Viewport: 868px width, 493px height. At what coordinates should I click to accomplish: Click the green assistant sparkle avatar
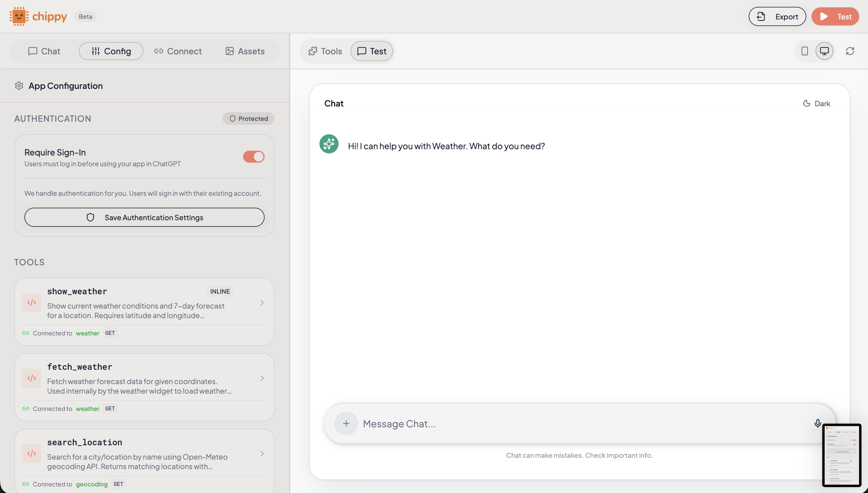point(329,144)
